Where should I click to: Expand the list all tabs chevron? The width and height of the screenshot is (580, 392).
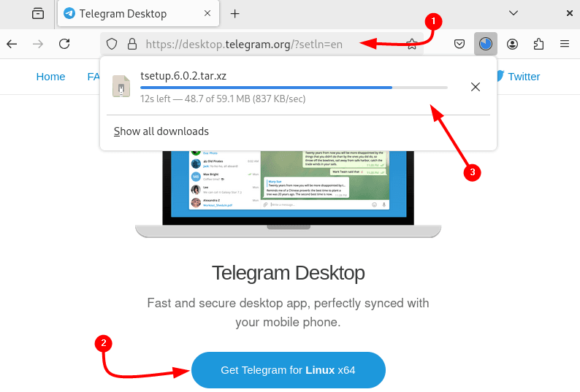pyautogui.click(x=514, y=13)
